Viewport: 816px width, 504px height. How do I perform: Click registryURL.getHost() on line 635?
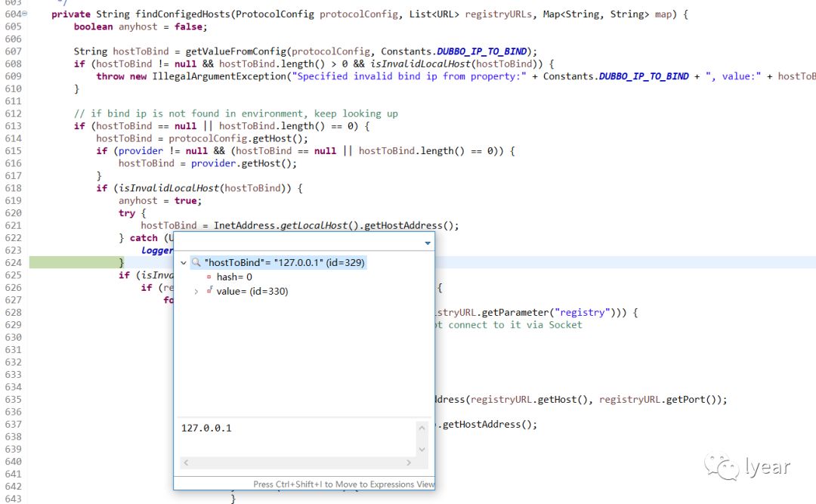529,400
